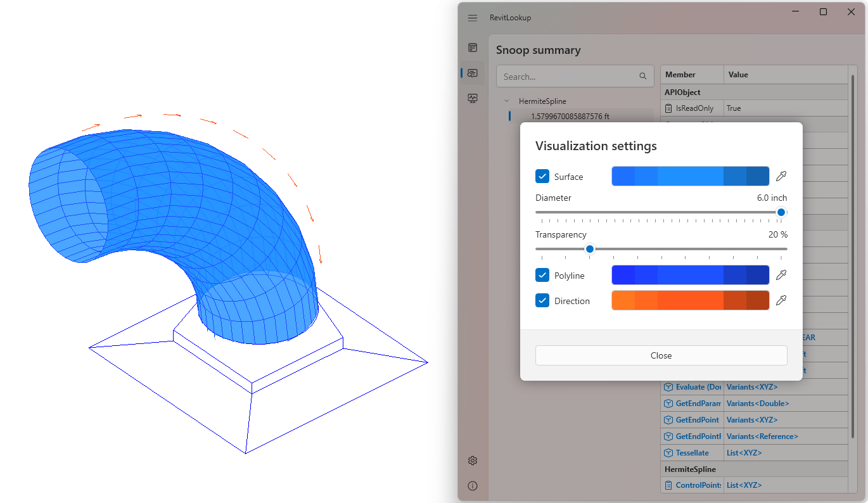Click the Value column header
Image resolution: width=868 pixels, height=503 pixels.
(x=738, y=75)
